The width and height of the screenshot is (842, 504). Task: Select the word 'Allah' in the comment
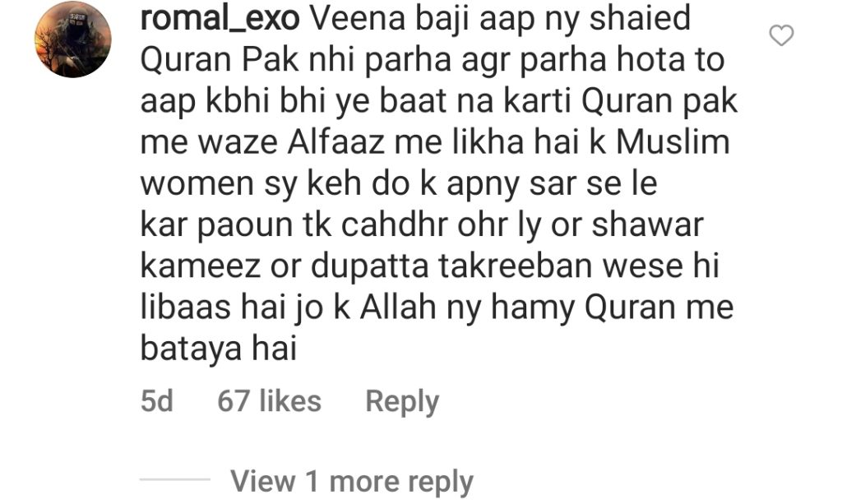398,307
